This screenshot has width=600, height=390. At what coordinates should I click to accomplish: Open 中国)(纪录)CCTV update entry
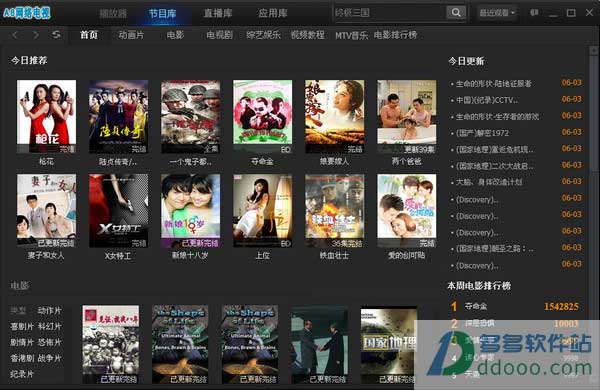[x=487, y=100]
